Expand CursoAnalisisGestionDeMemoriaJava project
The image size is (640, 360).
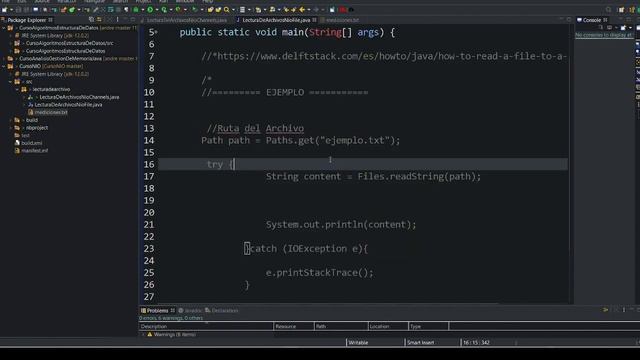tap(4, 58)
